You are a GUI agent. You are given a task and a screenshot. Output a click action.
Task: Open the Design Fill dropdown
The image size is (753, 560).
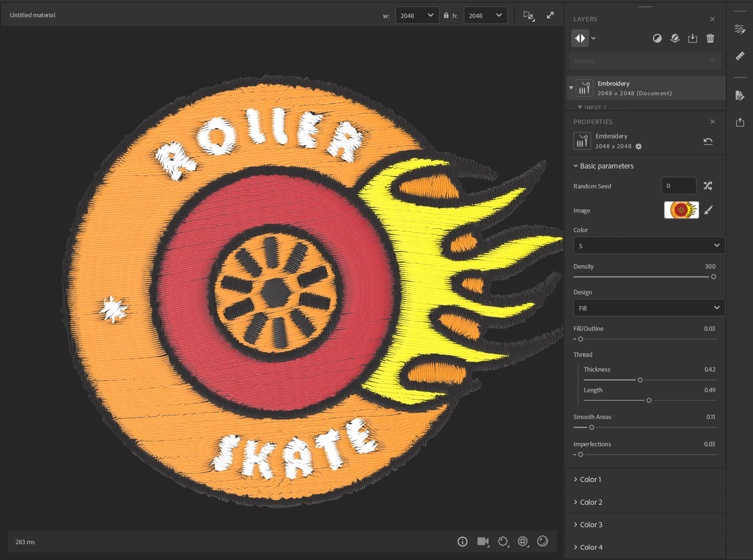[649, 308]
